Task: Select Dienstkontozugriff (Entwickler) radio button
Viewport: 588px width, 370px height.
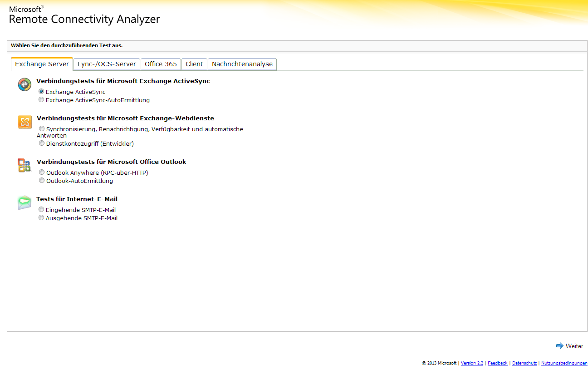Action: 42,143
